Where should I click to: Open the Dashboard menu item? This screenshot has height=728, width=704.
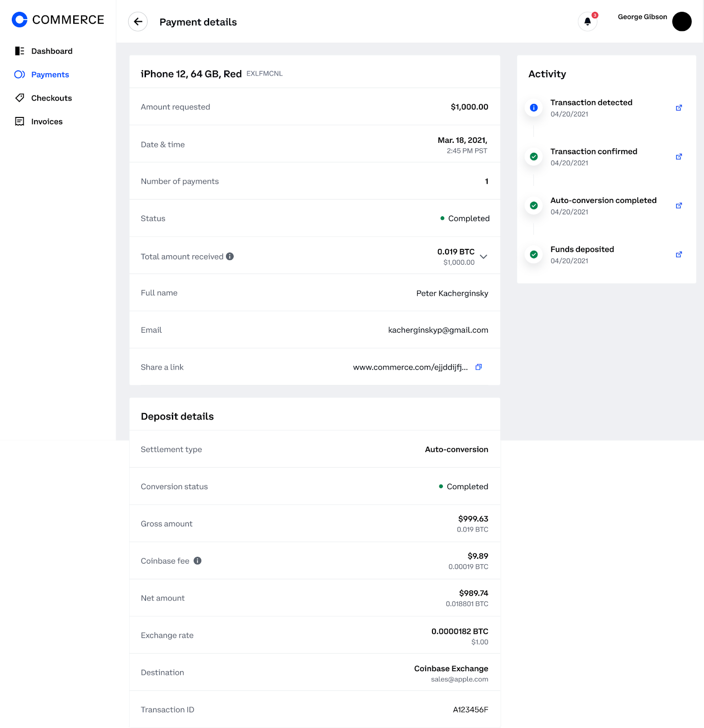(52, 51)
